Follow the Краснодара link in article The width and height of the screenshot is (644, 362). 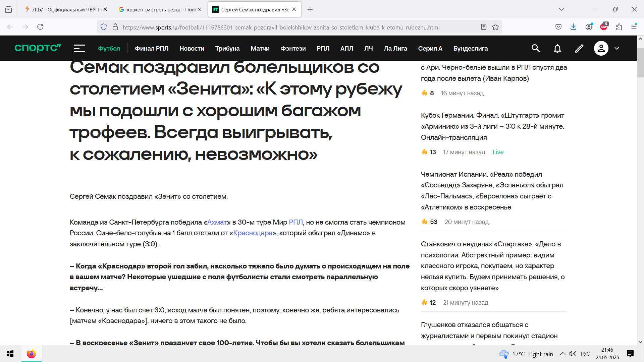click(253, 233)
